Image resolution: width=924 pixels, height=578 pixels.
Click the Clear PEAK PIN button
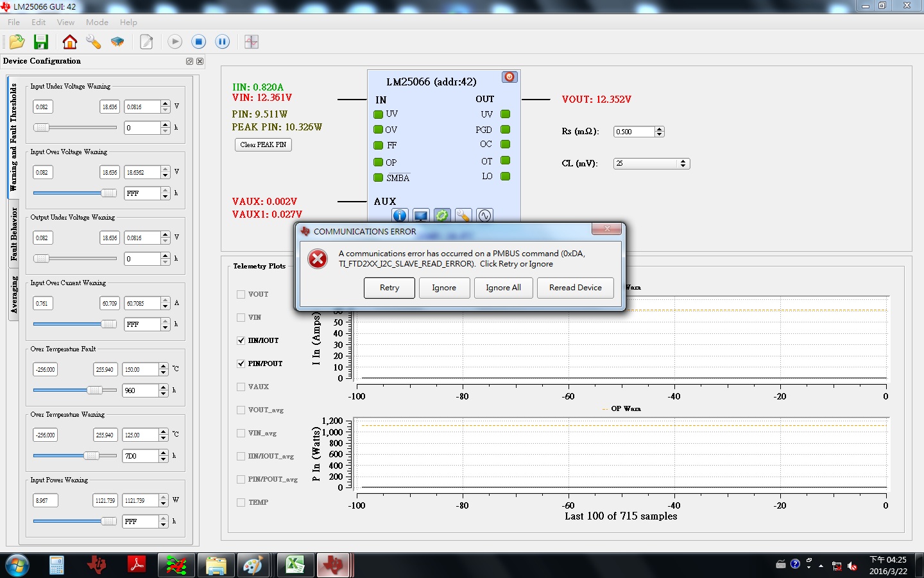(263, 144)
